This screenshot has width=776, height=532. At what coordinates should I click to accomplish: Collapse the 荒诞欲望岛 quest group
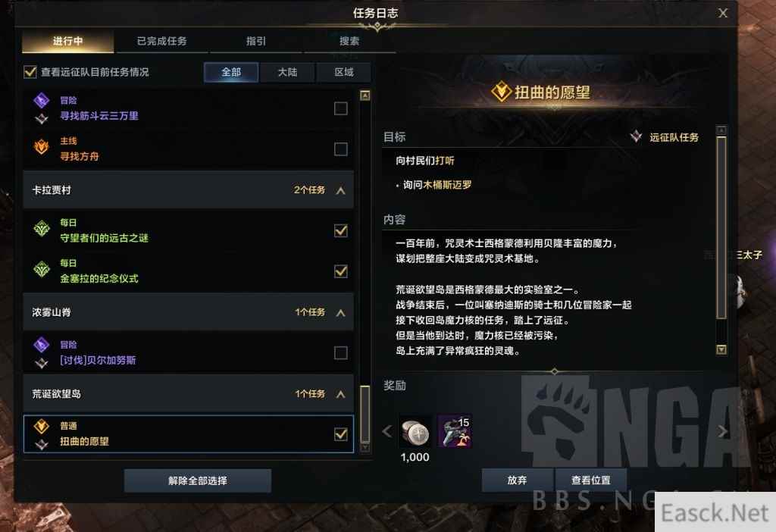pyautogui.click(x=340, y=394)
